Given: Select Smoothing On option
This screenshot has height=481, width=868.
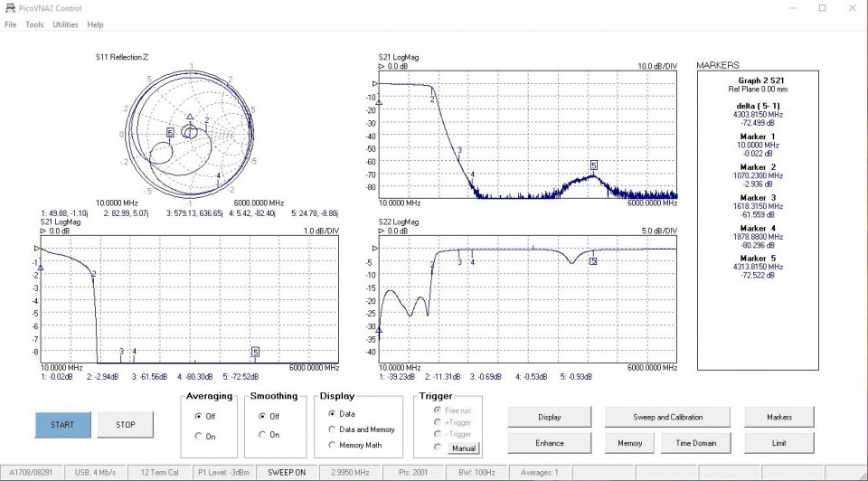Looking at the screenshot, I should point(262,435).
